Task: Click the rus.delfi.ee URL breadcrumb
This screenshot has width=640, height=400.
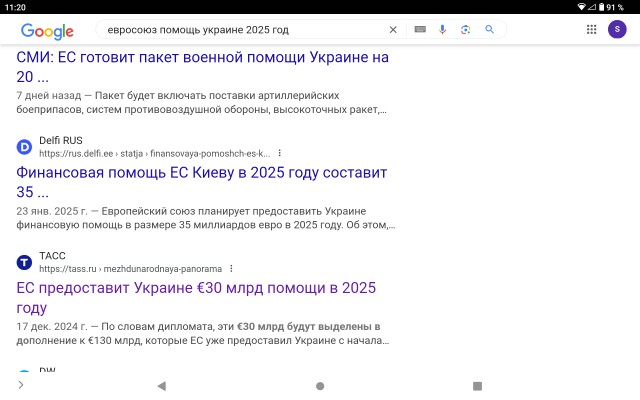Action: point(155,153)
